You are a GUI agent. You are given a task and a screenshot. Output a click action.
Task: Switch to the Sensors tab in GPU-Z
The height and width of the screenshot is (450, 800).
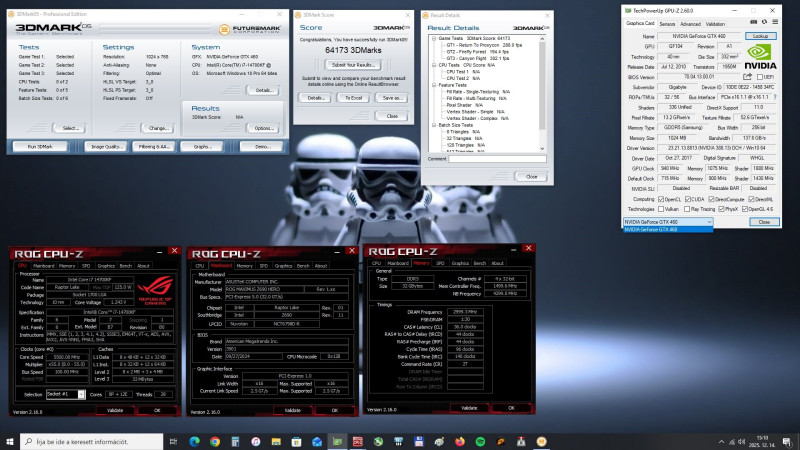(x=667, y=24)
